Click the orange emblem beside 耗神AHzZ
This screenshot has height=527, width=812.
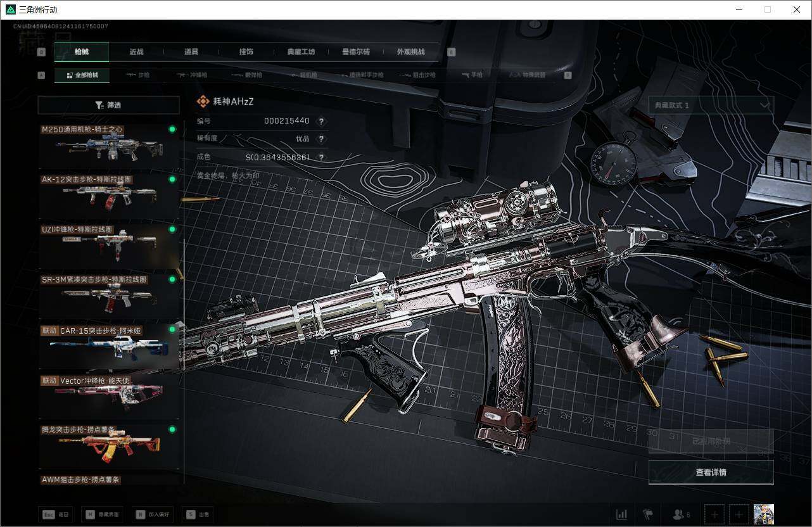point(203,101)
